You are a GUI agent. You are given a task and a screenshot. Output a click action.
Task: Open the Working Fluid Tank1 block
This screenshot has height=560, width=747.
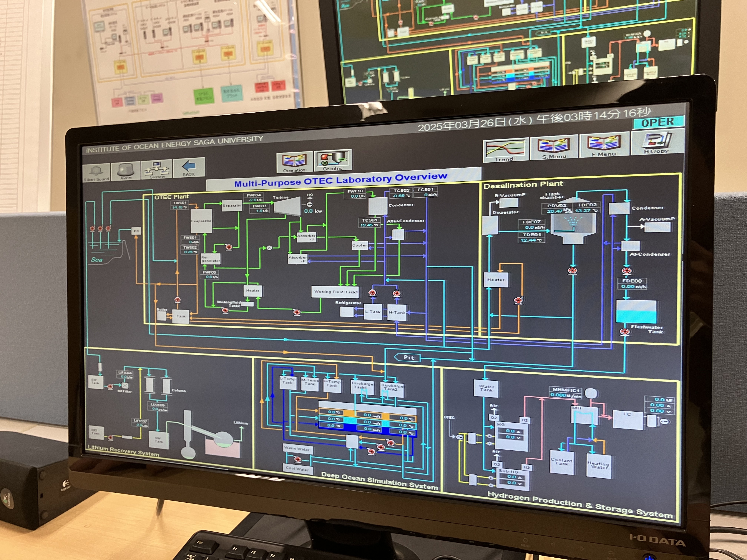pos(335,292)
